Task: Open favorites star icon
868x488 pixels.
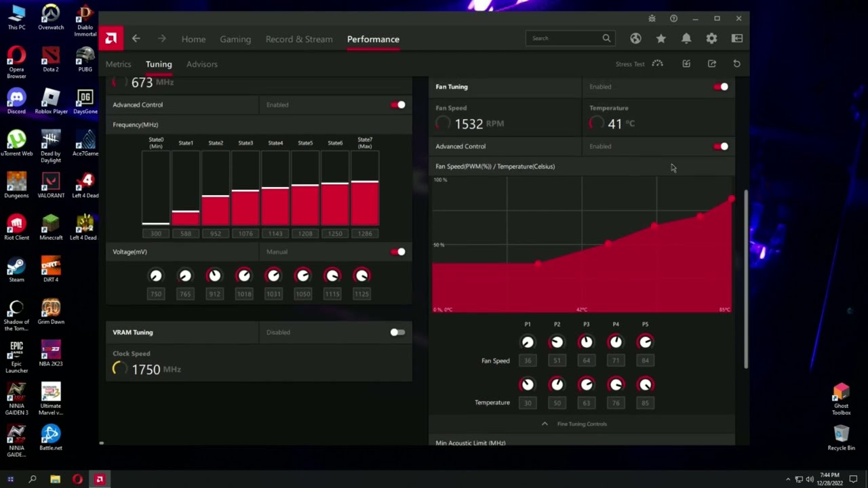Action: point(660,39)
